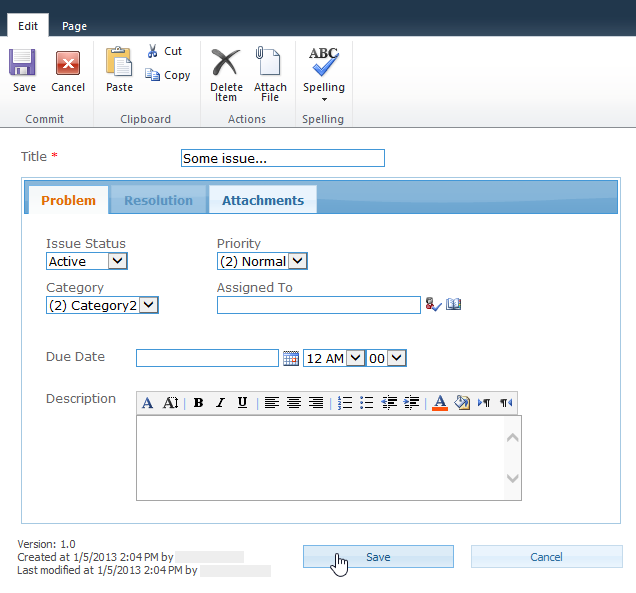Toggle bold formatting in Description
This screenshot has height=593, width=636.
pyautogui.click(x=198, y=403)
